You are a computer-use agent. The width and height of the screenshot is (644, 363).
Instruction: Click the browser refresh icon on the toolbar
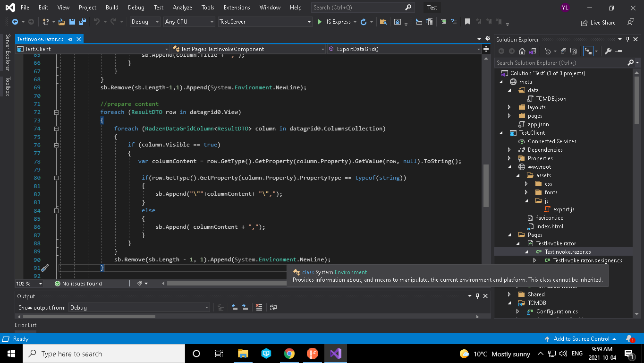(364, 21)
